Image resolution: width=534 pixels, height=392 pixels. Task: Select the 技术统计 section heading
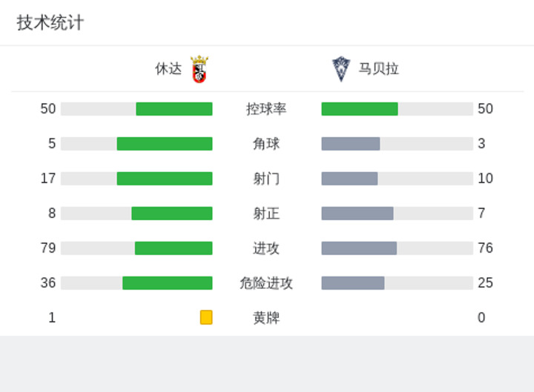tap(50, 23)
